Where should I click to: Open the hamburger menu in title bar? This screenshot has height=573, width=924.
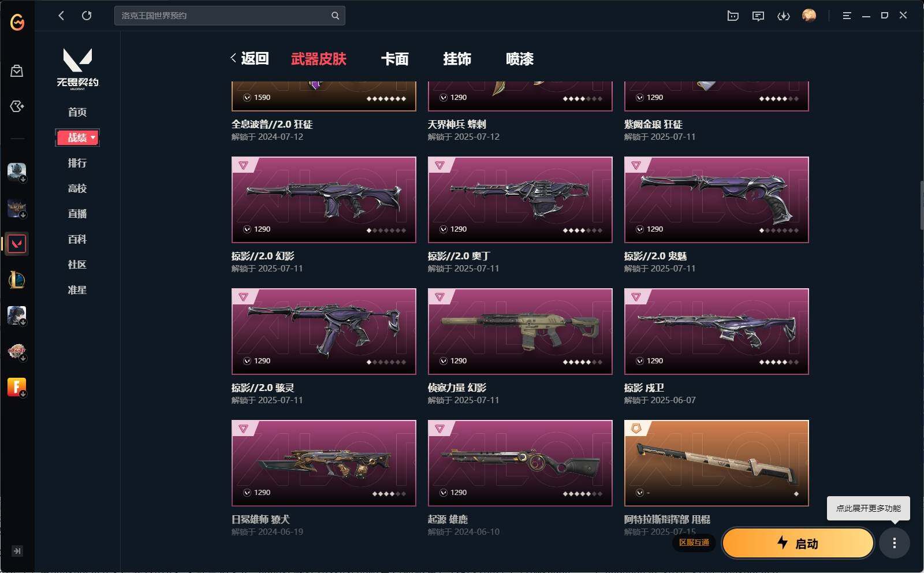click(847, 16)
